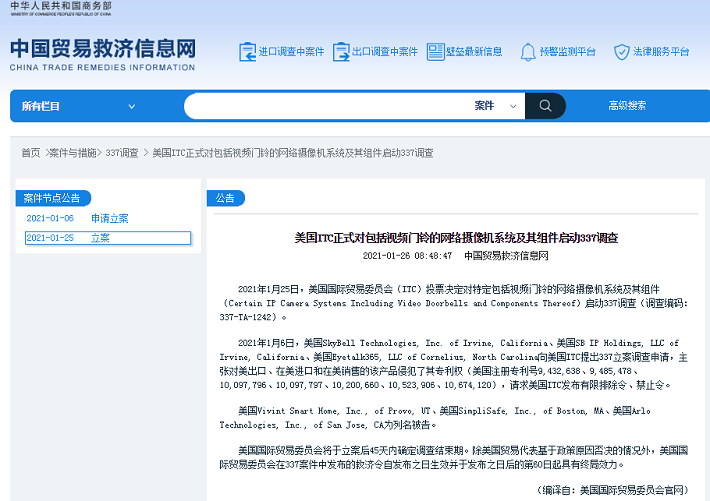Image resolution: width=710 pixels, height=501 pixels.
Task: Click the 中华人民共和国商务部 header logo
Action: pos(61,9)
